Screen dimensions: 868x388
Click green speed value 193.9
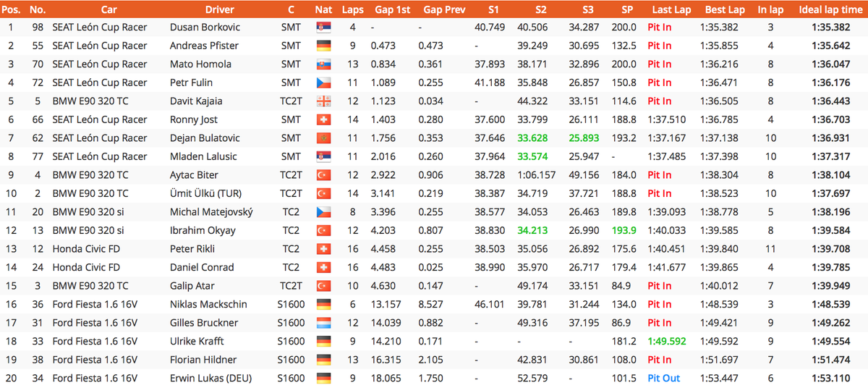[x=624, y=230]
